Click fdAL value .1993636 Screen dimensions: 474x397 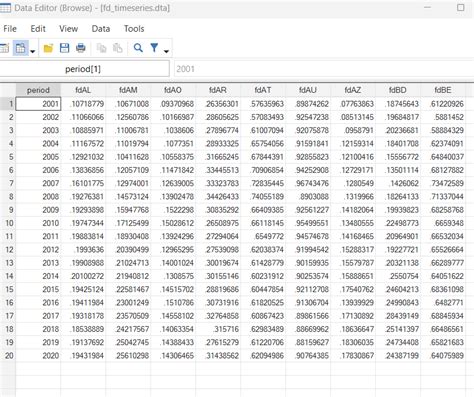(83, 250)
